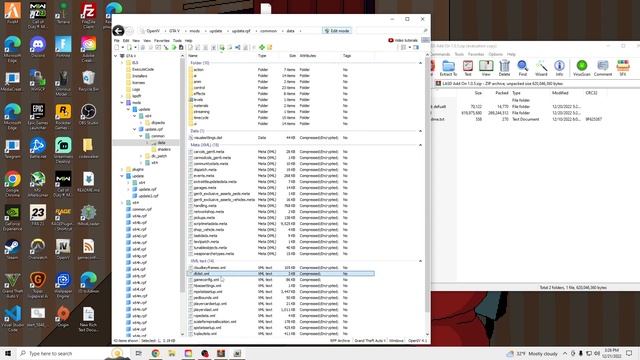
Task: Collapse the 'XML text (14)' group header
Action: (x=420, y=261)
